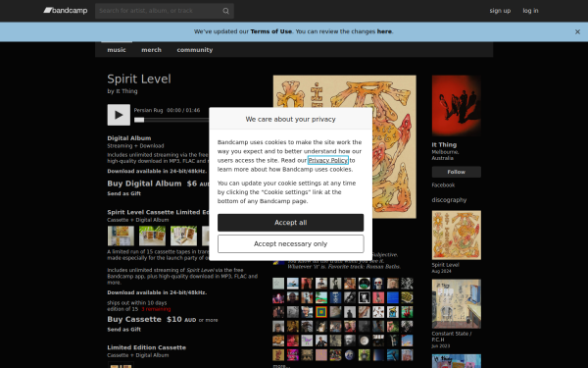This screenshot has height=368, width=588.
Task: Click the search magnifier icon
Action: pyautogui.click(x=225, y=11)
